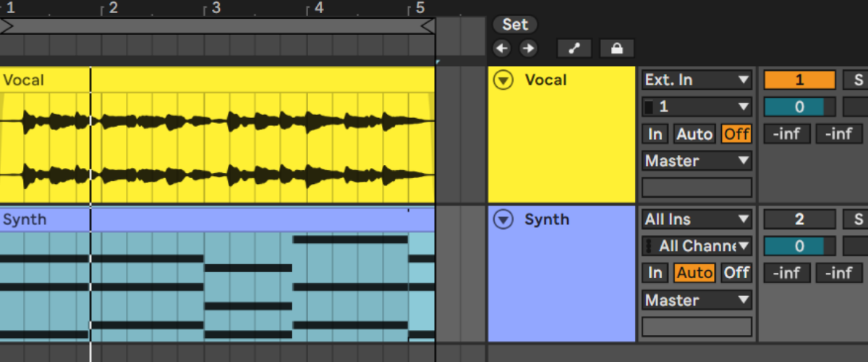Click bar 4 on the ruler

[x=318, y=8]
